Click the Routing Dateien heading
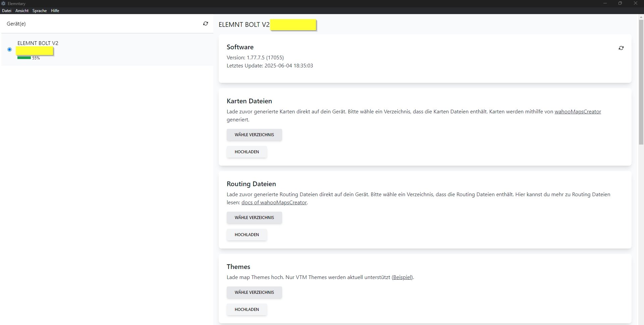Image resolution: width=644 pixels, height=325 pixels. coord(251,184)
